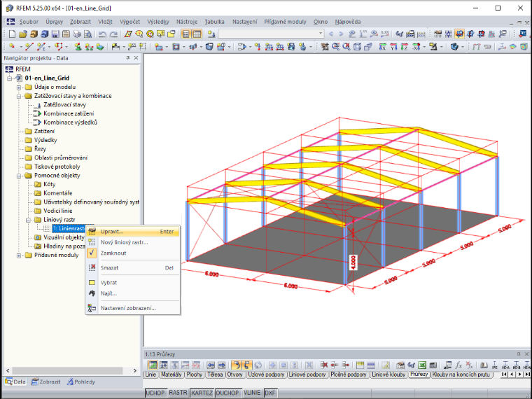Switch to the Zobrazit navigator tab
Viewport: 532px width, 399px height.
pyautogui.click(x=45, y=381)
